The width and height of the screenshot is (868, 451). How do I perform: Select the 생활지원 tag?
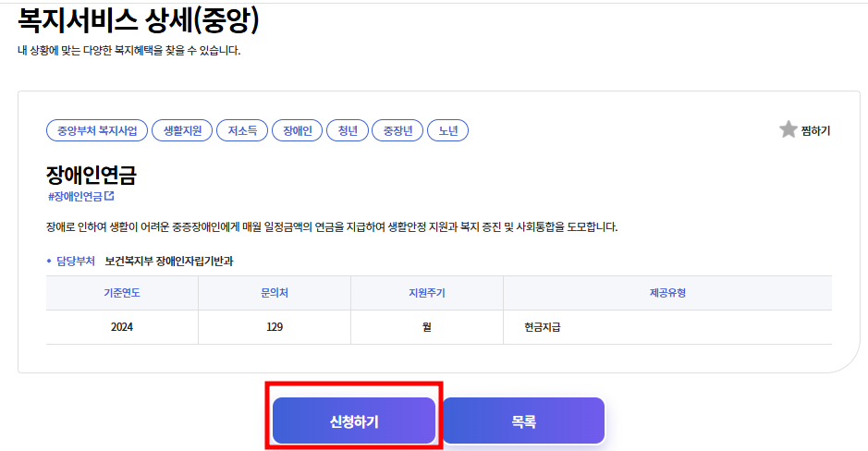coord(182,130)
